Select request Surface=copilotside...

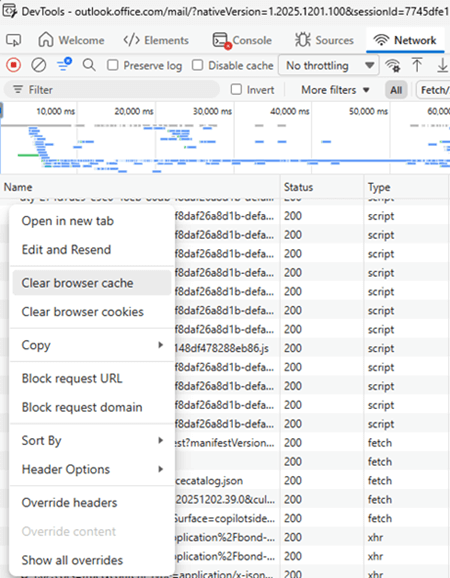click(225, 518)
